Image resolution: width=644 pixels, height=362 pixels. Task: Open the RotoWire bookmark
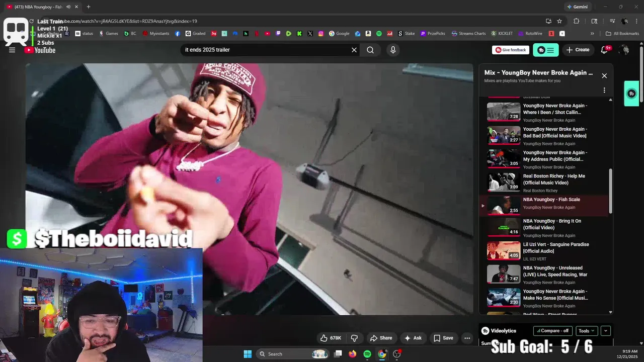(530, 34)
